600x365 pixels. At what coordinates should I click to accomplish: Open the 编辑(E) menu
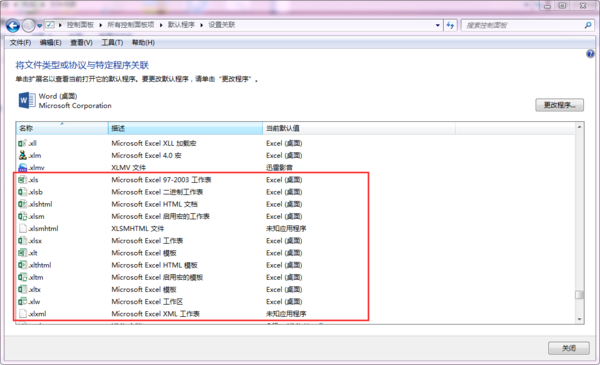pos(51,42)
